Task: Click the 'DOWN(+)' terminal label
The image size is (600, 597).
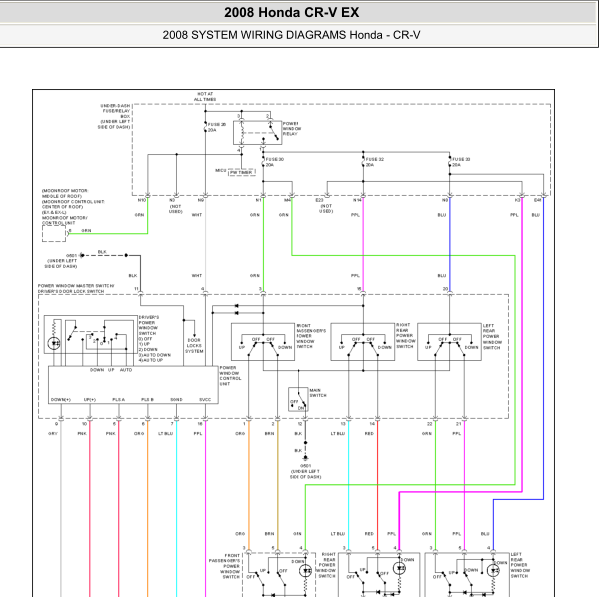Action: [x=61, y=400]
